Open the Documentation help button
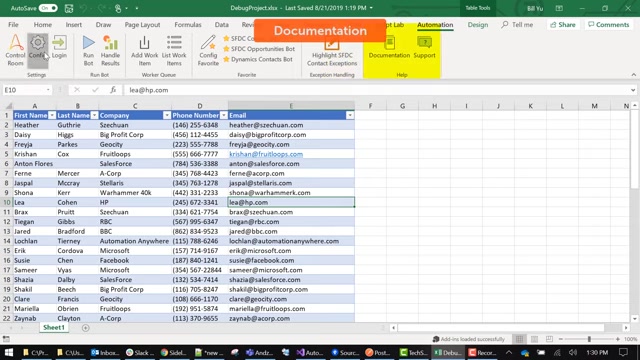 pos(389,47)
